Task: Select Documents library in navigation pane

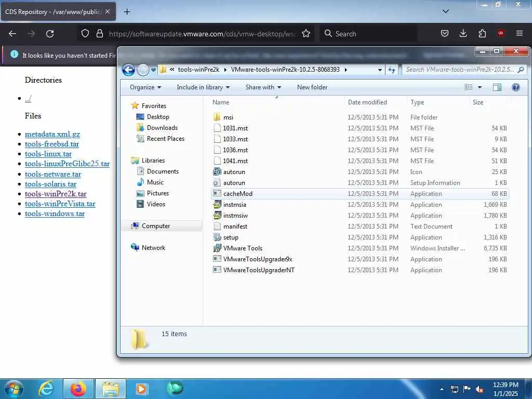Action: [163, 171]
